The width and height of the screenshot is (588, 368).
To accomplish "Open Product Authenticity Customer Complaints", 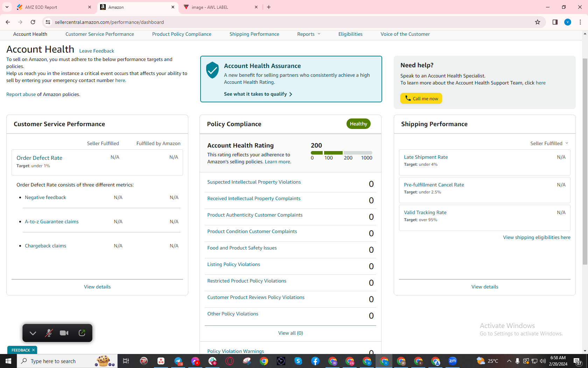I will coord(255,215).
